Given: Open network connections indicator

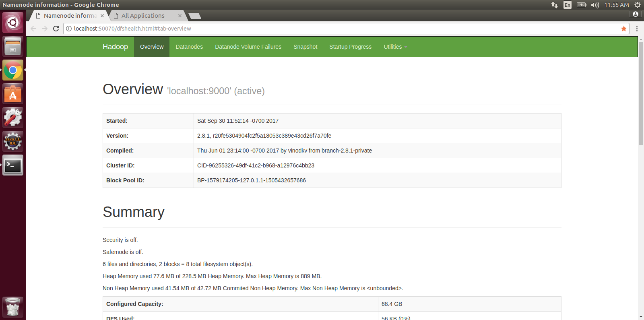Looking at the screenshot, I should (555, 5).
